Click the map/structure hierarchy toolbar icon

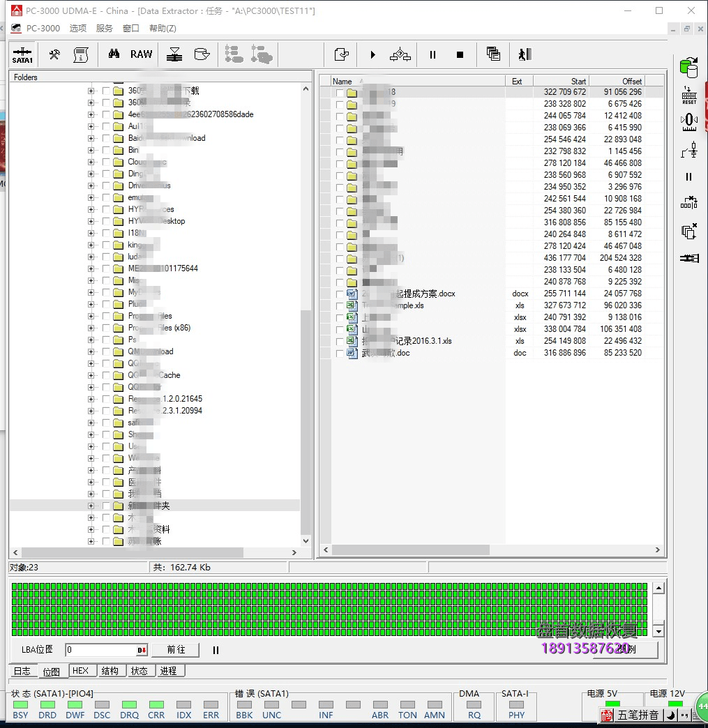400,55
